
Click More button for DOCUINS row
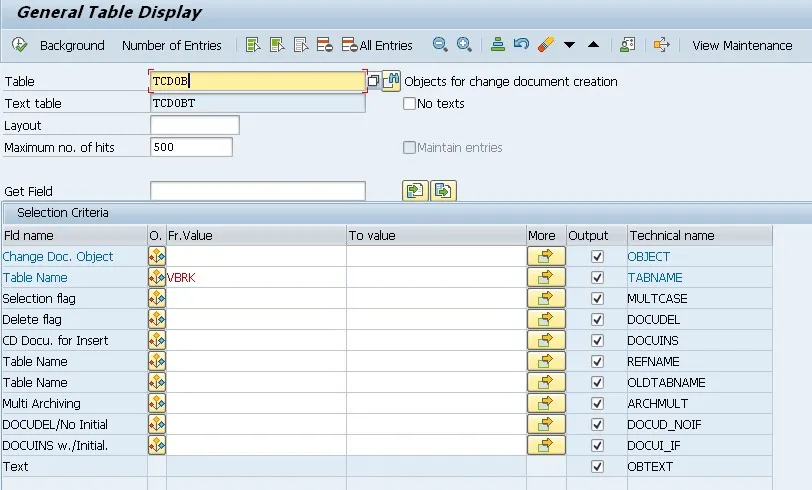(546, 340)
